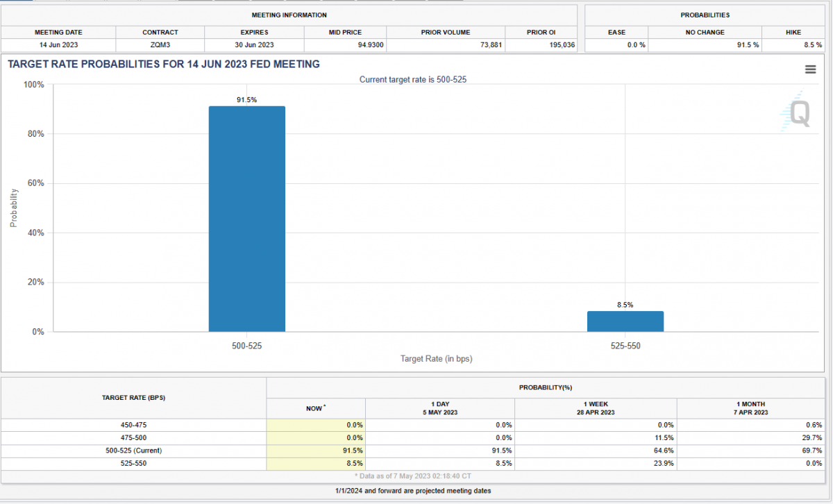Viewport: 833px width, 504px height.
Task: Click the NOW column header in table
Action: pyautogui.click(x=315, y=408)
